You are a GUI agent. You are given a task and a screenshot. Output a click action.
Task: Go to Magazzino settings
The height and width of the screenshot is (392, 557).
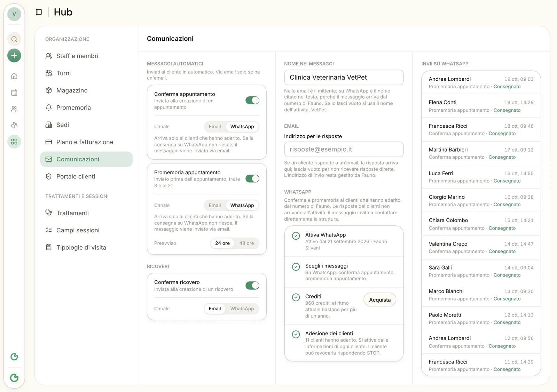point(86,90)
